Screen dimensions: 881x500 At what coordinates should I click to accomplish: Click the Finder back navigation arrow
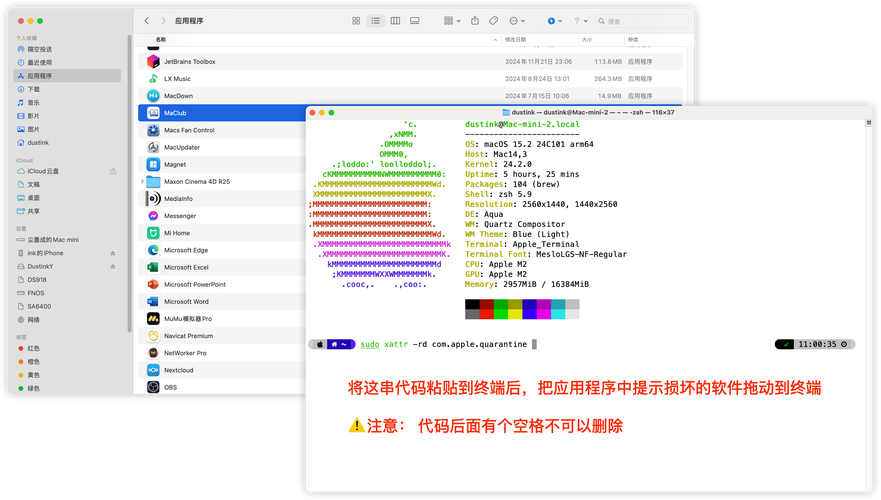(147, 20)
